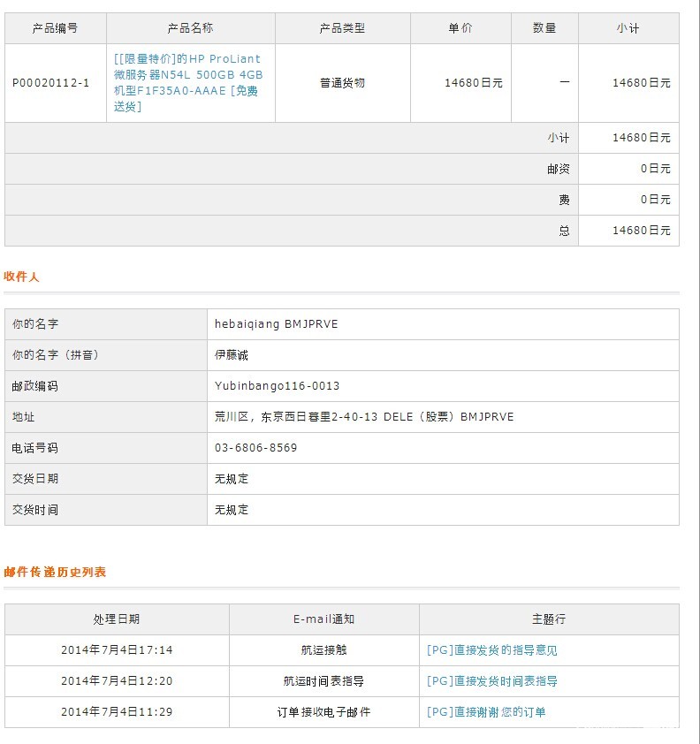700x744 pixels.
Task: Click the '你的名字（拼音）' label
Action: pyautogui.click(x=55, y=355)
